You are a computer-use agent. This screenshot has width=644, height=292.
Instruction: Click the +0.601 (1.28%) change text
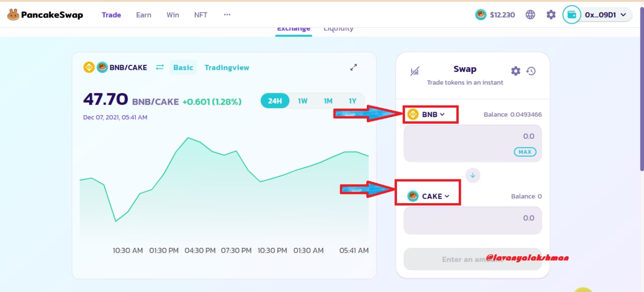pos(212,102)
